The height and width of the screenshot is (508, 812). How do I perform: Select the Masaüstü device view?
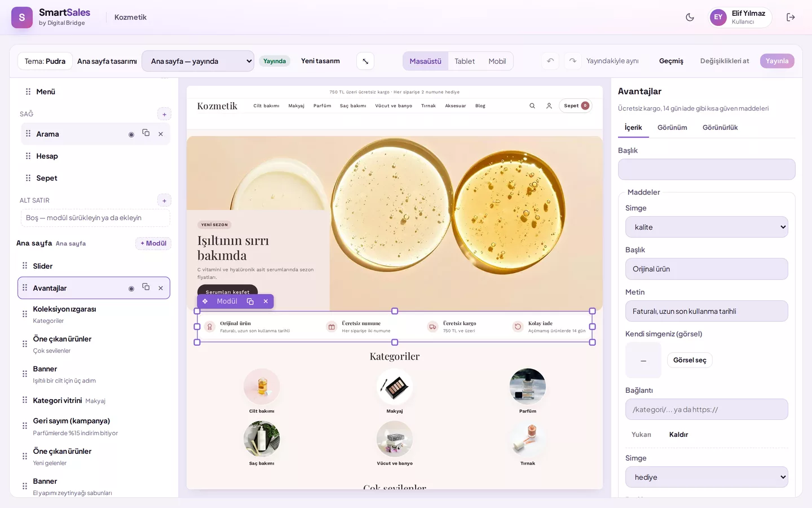pyautogui.click(x=425, y=61)
